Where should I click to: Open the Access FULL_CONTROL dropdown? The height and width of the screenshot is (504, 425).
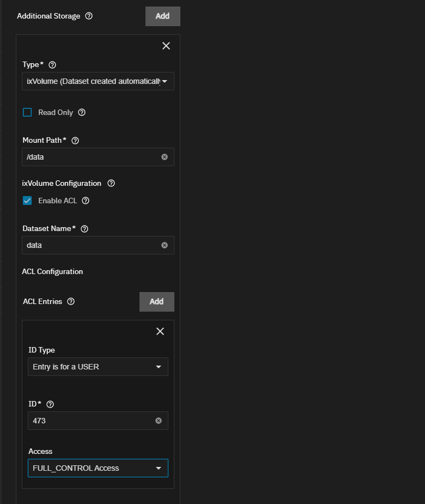coord(98,468)
